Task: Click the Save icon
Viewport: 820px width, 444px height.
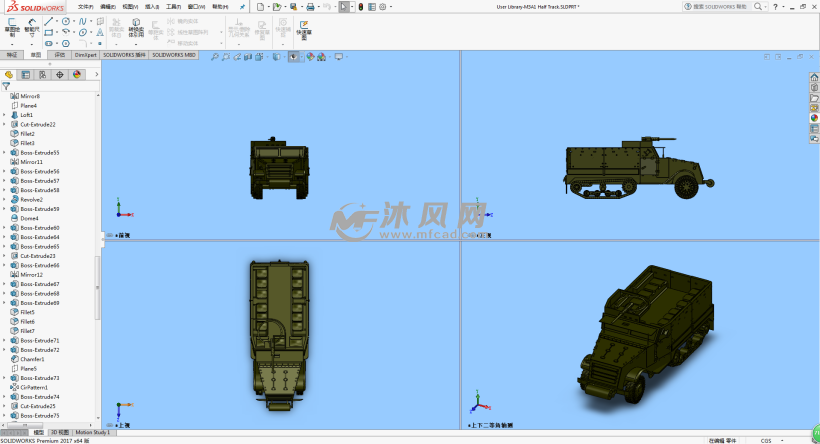Action: [x=293, y=7]
